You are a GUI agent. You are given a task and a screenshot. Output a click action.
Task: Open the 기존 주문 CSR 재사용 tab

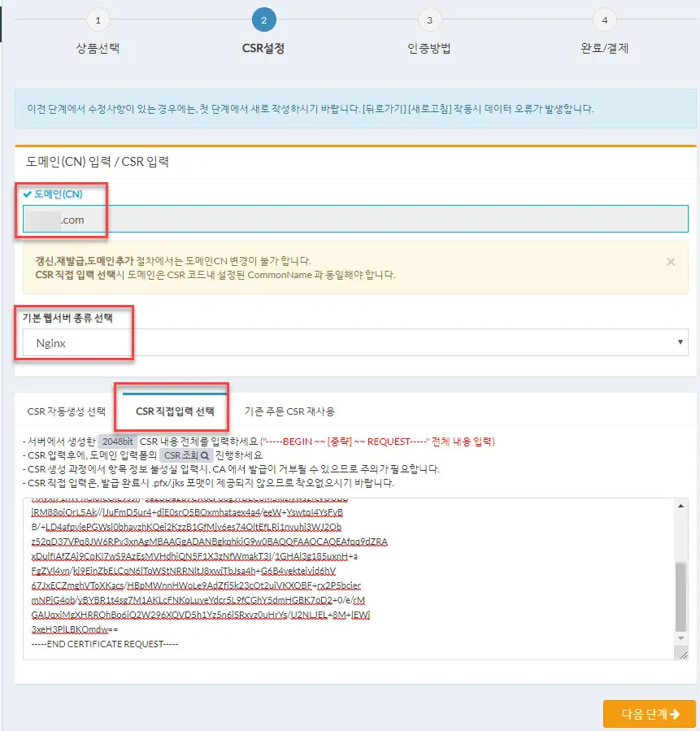(289, 411)
